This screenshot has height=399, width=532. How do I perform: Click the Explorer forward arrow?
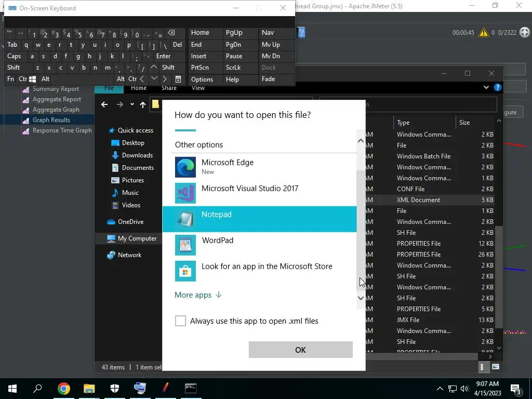pyautogui.click(x=120, y=104)
